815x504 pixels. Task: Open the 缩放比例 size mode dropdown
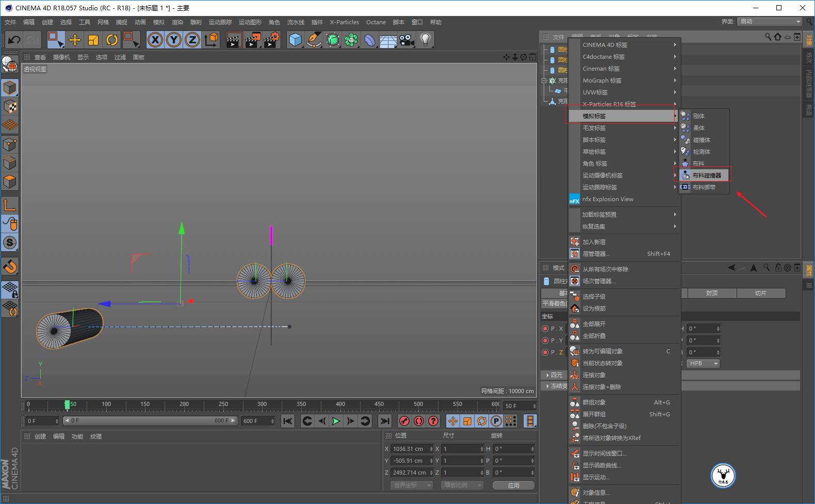click(462, 485)
